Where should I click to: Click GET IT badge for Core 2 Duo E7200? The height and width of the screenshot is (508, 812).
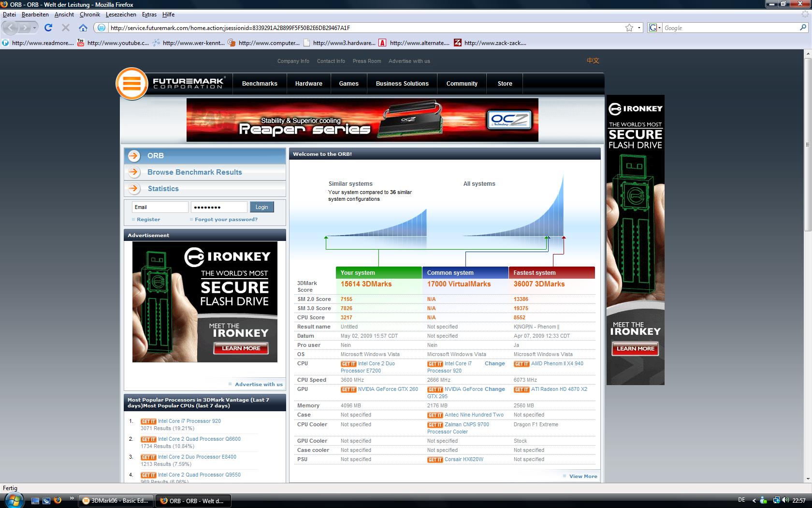tap(348, 364)
